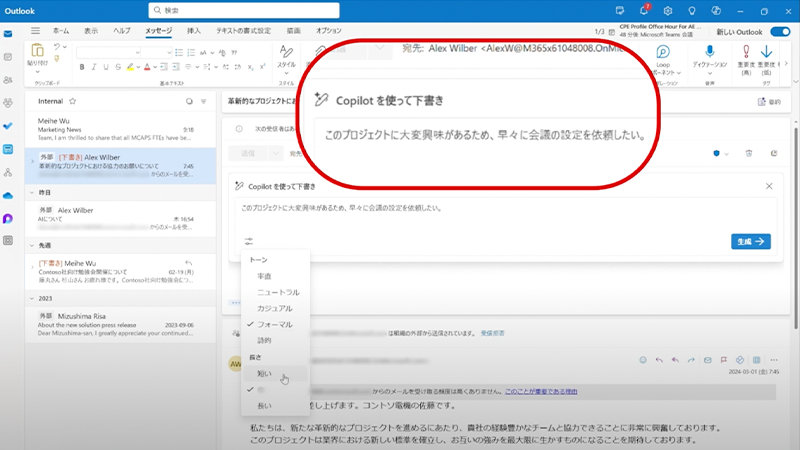The width and height of the screenshot is (800, 450).
Task: Open the 挿入 (Insert) ribbon tab
Action: click(194, 31)
